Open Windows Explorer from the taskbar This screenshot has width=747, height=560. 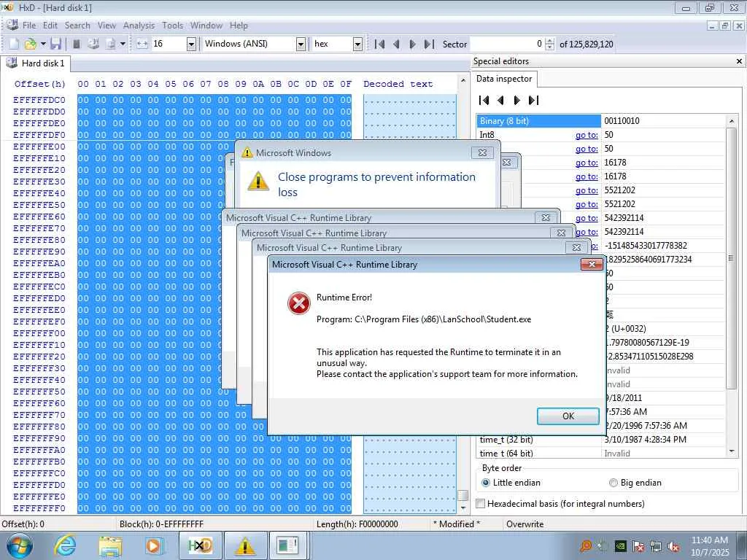click(x=110, y=545)
